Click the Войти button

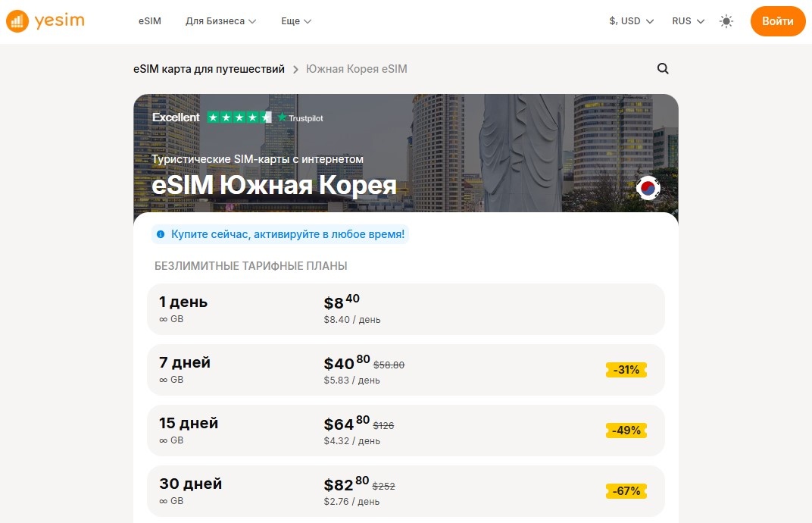(x=777, y=21)
